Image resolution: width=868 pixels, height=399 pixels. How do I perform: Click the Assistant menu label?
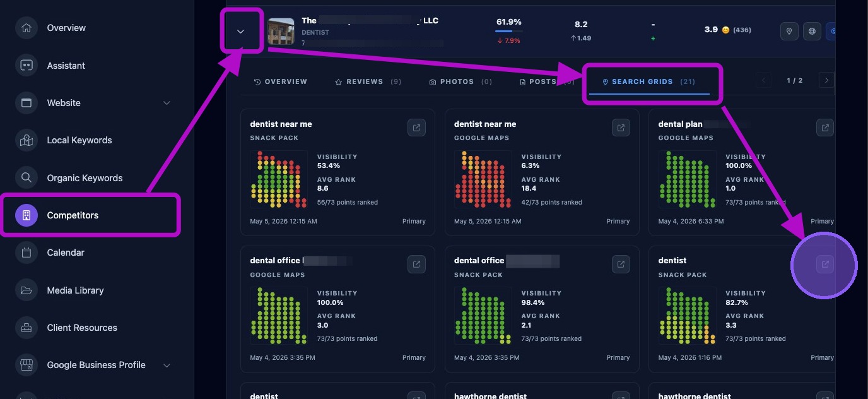coord(66,66)
